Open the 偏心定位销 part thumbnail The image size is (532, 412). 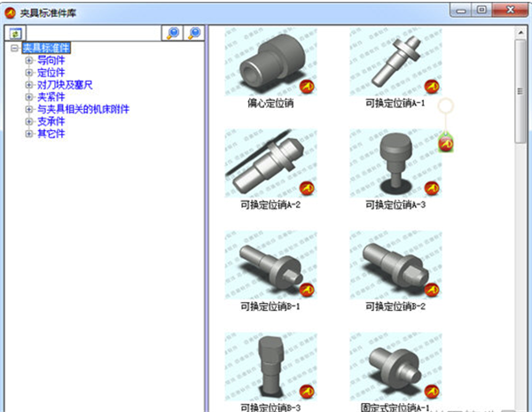coord(270,62)
